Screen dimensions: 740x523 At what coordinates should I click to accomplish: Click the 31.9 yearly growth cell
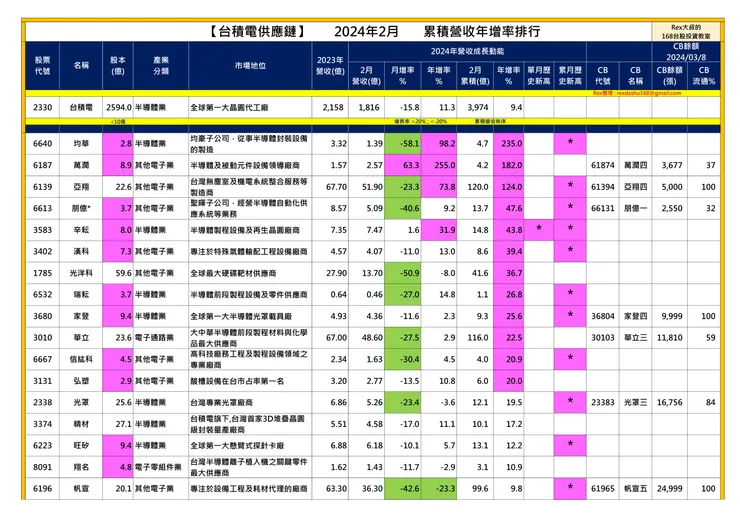[439, 230]
